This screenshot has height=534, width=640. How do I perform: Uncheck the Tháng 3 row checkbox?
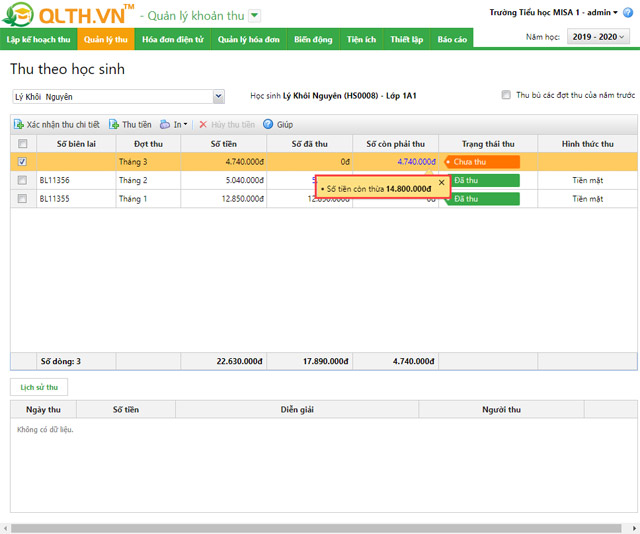[22, 162]
